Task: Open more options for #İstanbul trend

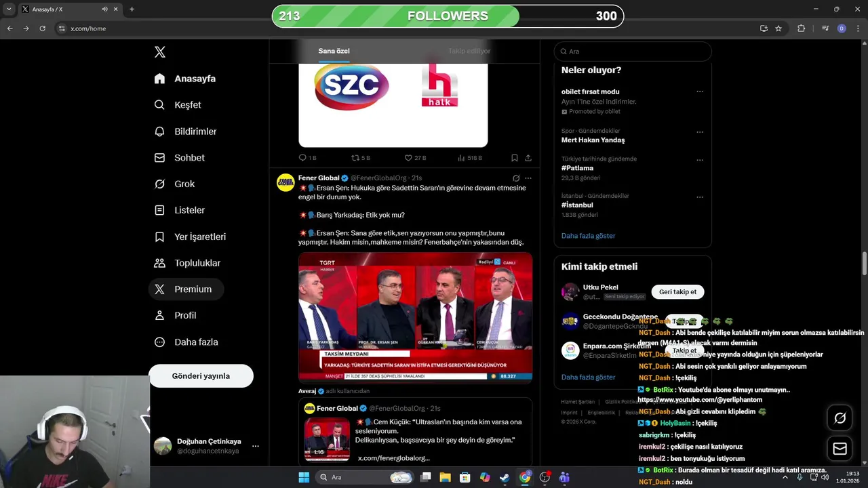Action: coord(700,197)
